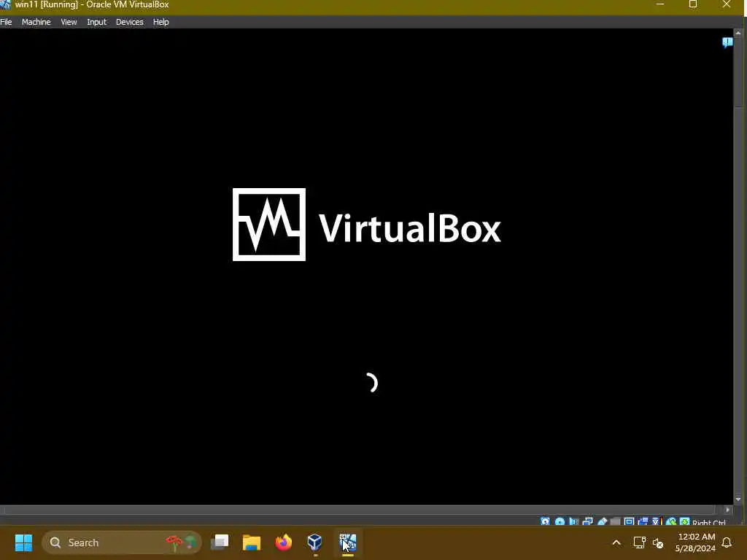Open File Explorer from the taskbar
747x560 pixels.
[252, 542]
